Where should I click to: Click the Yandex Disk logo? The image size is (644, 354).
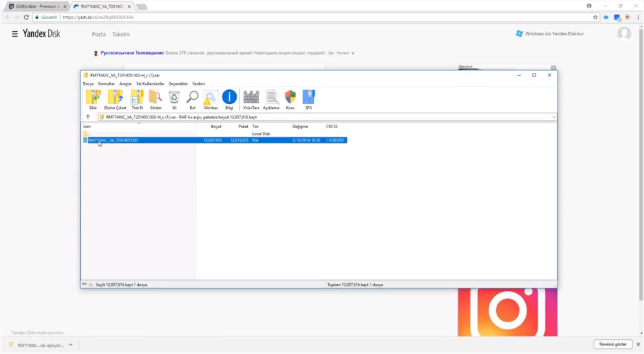tap(42, 34)
